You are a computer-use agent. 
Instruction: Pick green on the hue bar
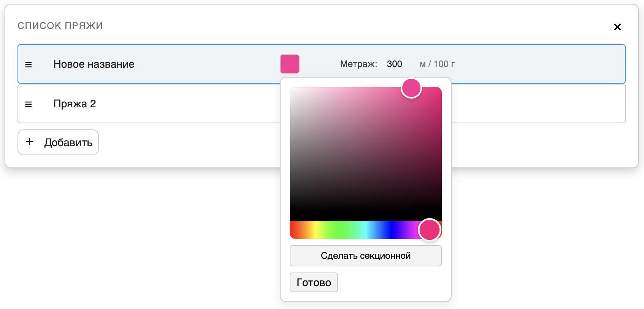tap(340, 230)
